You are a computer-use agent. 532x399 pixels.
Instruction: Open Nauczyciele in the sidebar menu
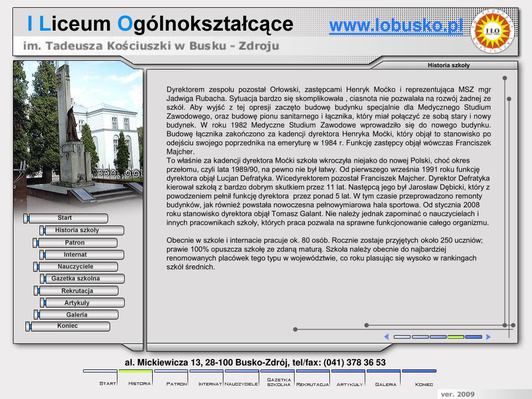76,267
